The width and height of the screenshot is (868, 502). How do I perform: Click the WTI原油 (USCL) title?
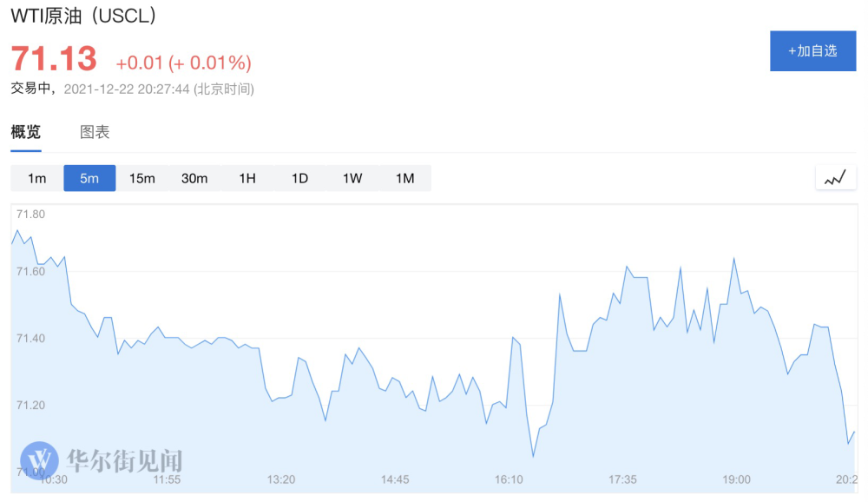[84, 17]
